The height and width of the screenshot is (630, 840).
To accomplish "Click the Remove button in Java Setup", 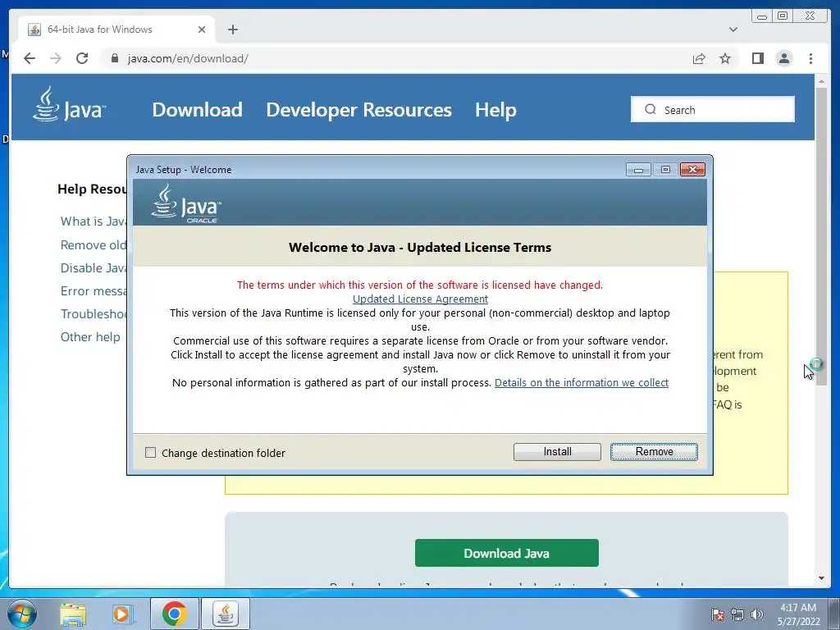I will coord(654,452).
